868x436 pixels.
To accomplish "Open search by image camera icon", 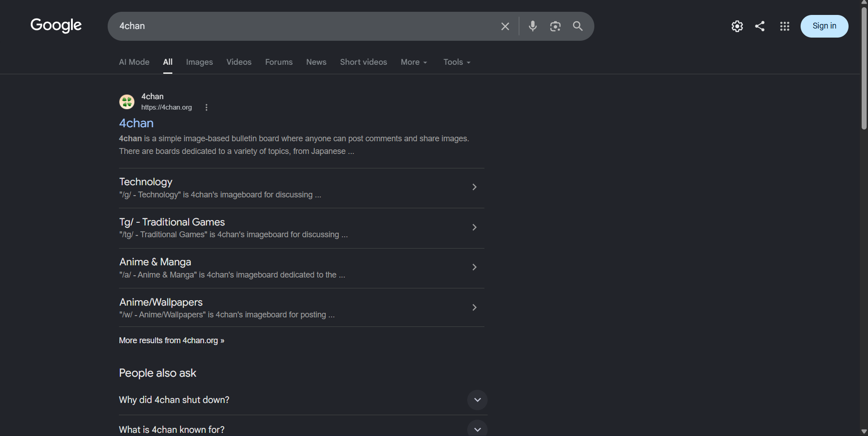I will 555,26.
